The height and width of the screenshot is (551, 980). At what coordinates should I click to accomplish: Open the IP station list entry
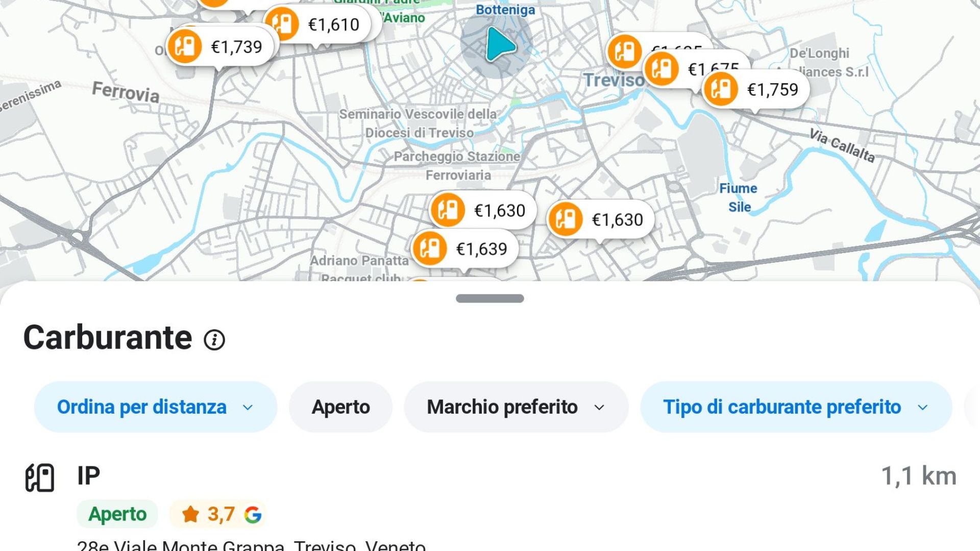click(89, 476)
